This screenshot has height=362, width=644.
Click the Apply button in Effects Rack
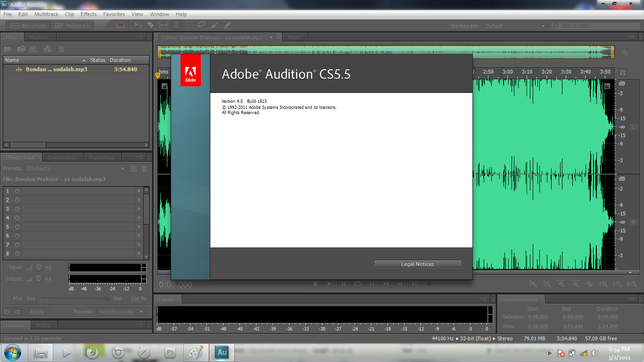(x=37, y=312)
